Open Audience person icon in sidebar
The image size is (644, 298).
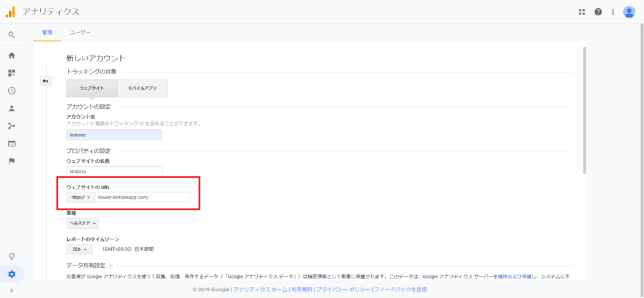point(11,108)
